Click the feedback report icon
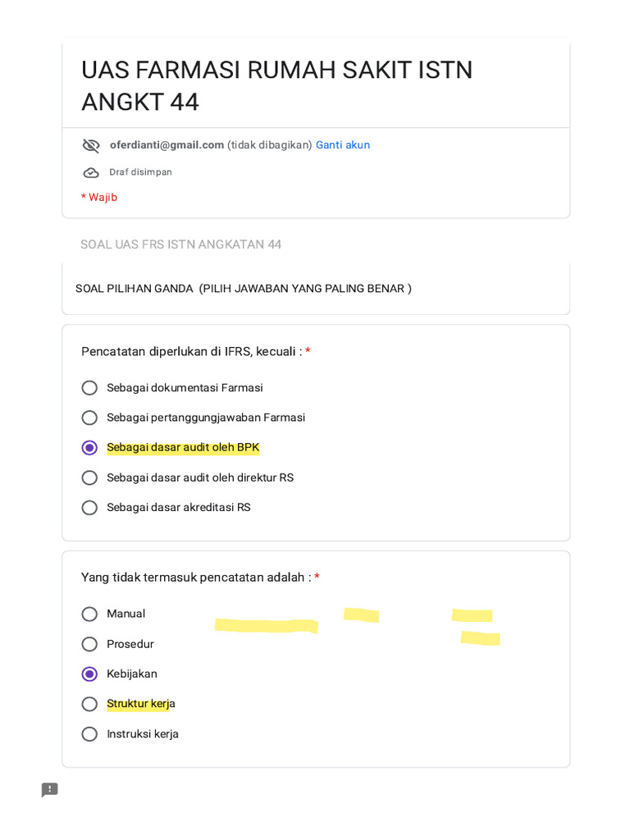630x840 pixels. (x=50, y=790)
